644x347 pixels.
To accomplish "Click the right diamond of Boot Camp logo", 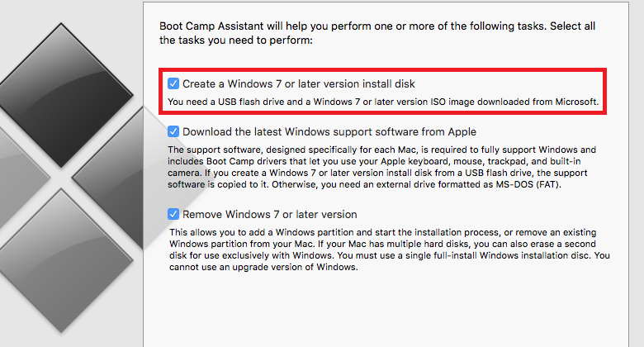I will [x=107, y=178].
